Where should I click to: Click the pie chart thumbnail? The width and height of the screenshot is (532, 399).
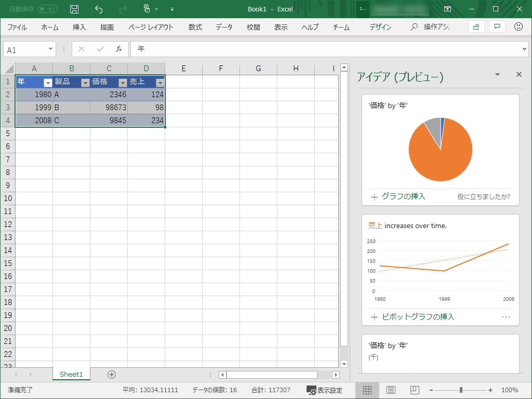tap(441, 149)
